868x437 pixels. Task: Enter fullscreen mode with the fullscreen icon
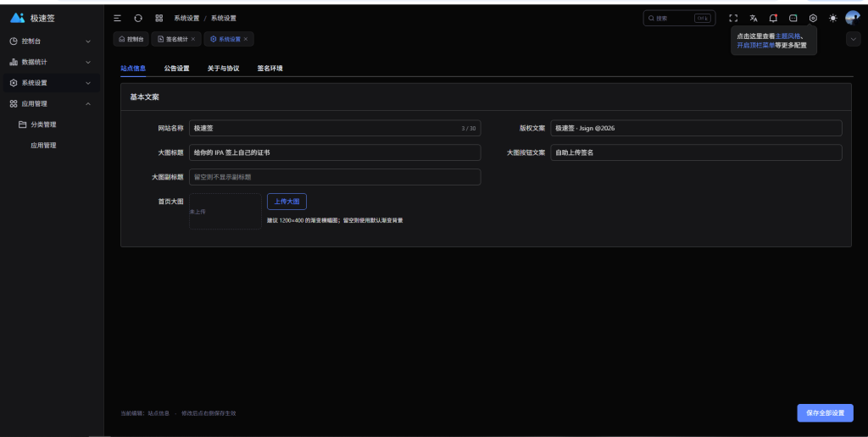733,19
